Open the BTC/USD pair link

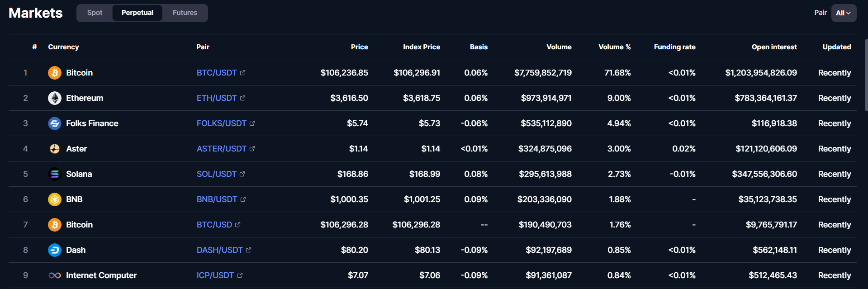pyautogui.click(x=214, y=225)
